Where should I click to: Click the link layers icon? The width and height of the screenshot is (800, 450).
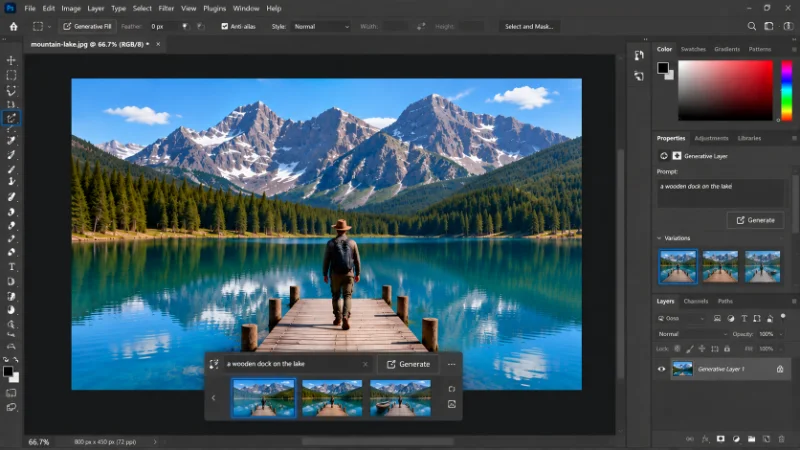click(690, 439)
